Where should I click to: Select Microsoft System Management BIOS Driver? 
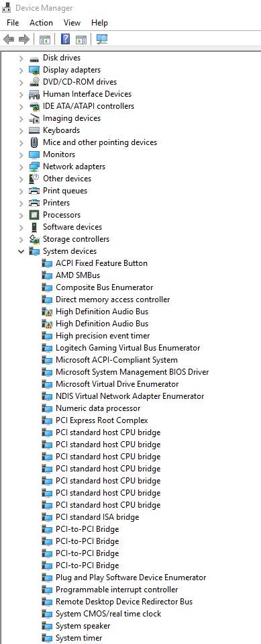pos(132,372)
